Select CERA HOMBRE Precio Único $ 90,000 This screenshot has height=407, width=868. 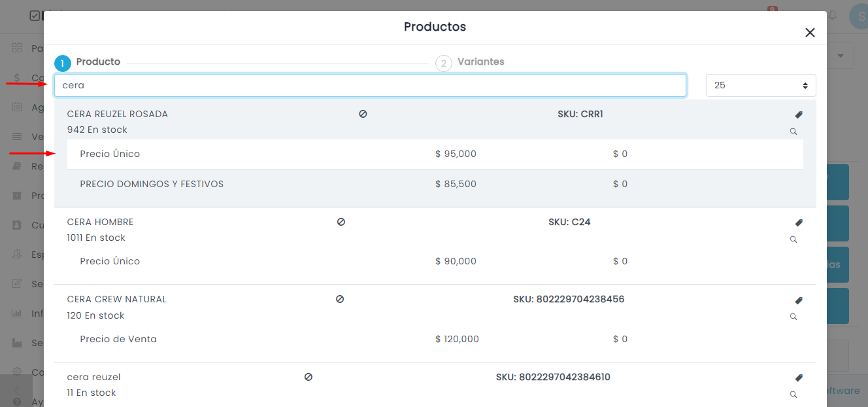(x=435, y=261)
